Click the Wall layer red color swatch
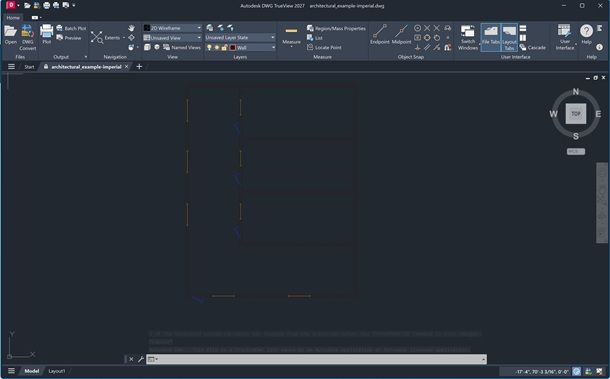610x379 pixels. click(233, 47)
